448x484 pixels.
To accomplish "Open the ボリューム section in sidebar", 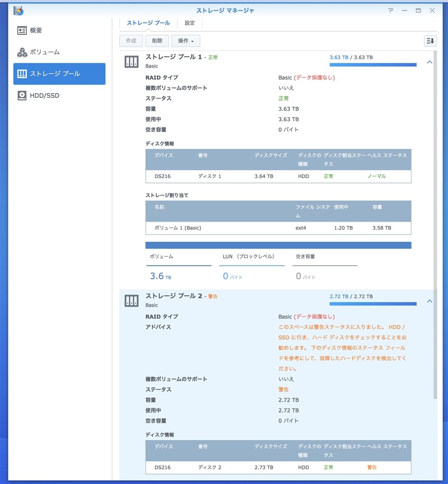I will click(x=59, y=52).
